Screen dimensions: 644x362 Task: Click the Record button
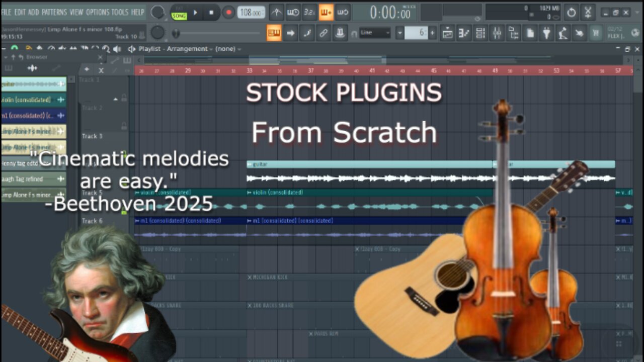(x=229, y=12)
